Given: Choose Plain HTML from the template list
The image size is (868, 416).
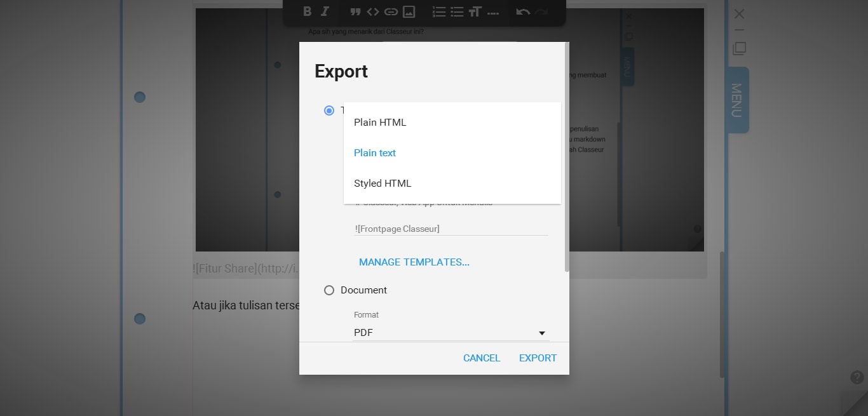Looking at the screenshot, I should point(452,123).
